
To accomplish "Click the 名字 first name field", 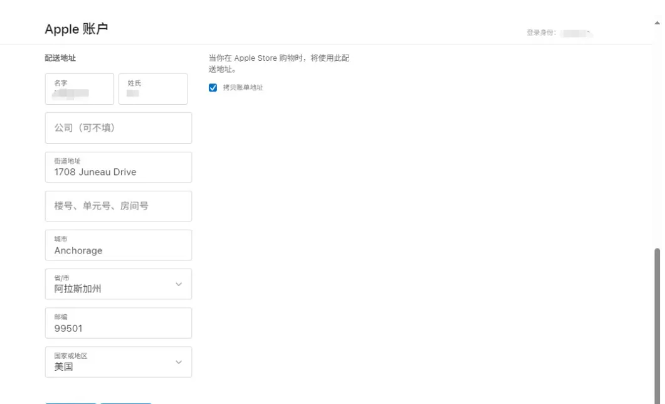I will pyautogui.click(x=79, y=89).
